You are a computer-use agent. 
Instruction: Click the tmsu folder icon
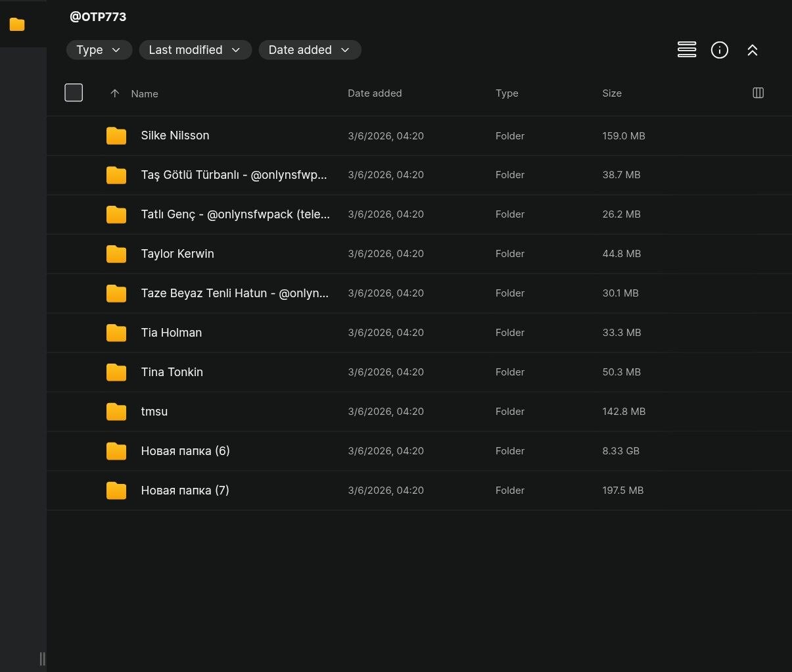[x=116, y=412]
